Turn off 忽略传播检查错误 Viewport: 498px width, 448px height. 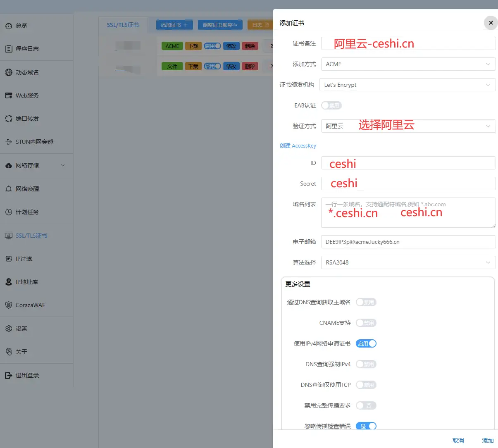click(366, 426)
